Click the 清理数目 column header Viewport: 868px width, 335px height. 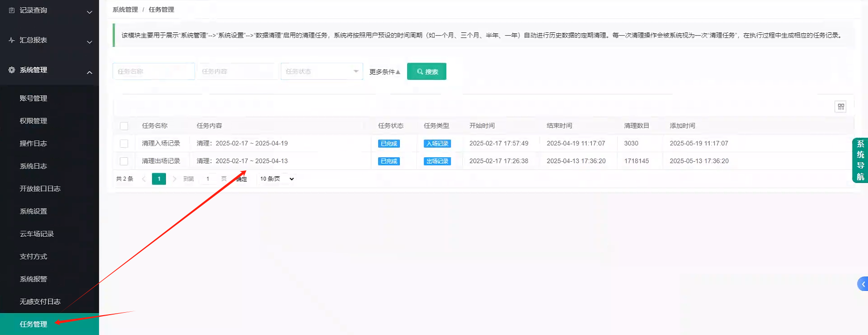tap(636, 125)
